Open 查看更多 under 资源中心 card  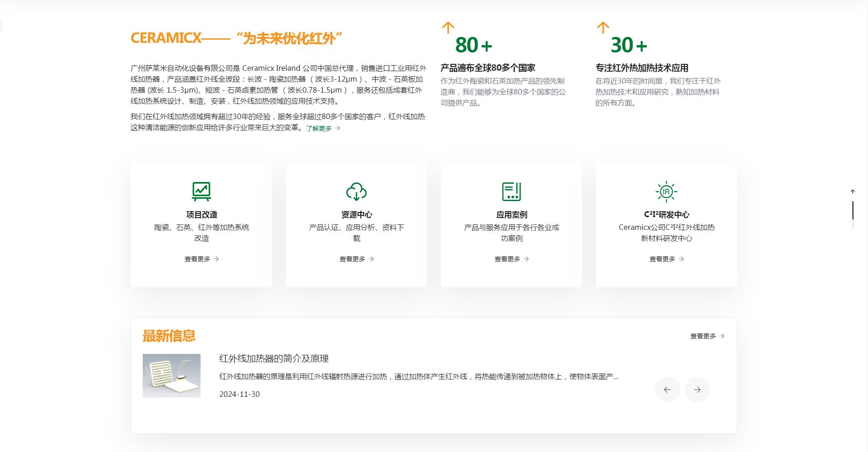pyautogui.click(x=356, y=259)
